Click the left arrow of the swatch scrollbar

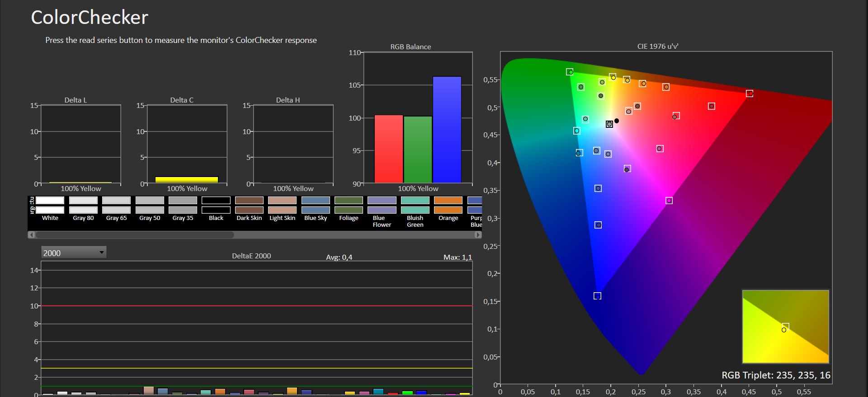(31, 235)
